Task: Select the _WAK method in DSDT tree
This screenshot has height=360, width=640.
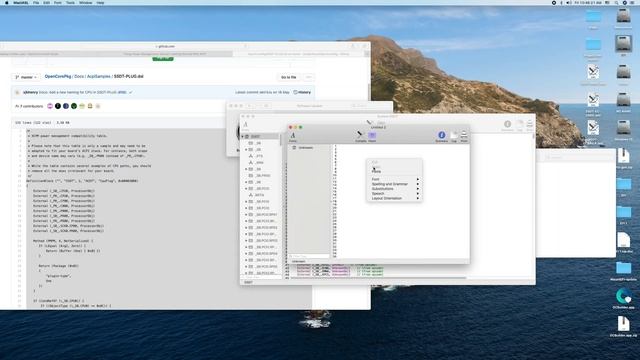Action: [x=259, y=162]
